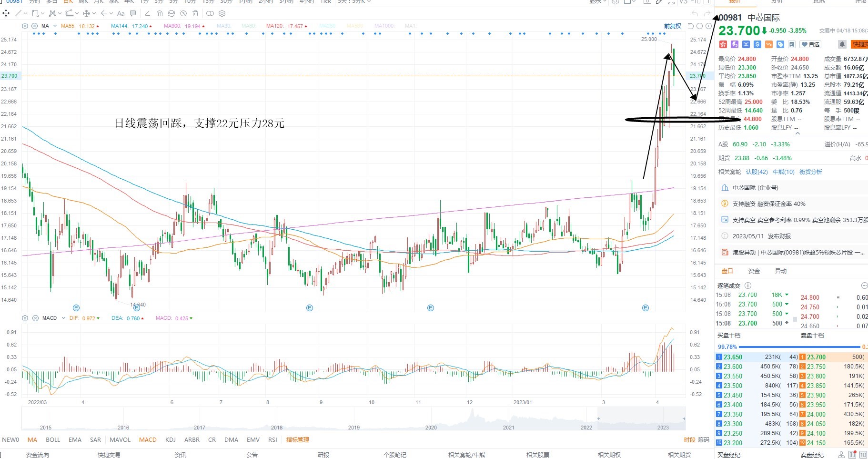Viewport: 868px width, 459px height.
Task: Remove the MA indicator with X icon
Action: point(34,26)
